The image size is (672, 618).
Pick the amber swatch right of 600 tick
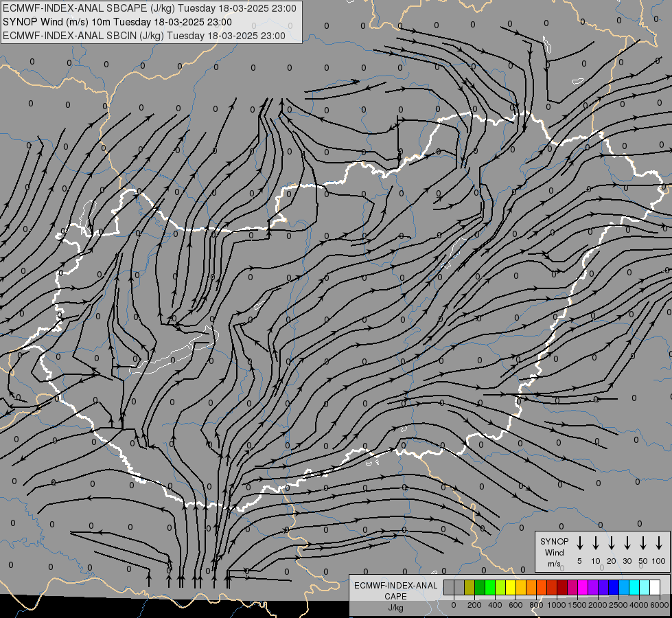[521, 587]
